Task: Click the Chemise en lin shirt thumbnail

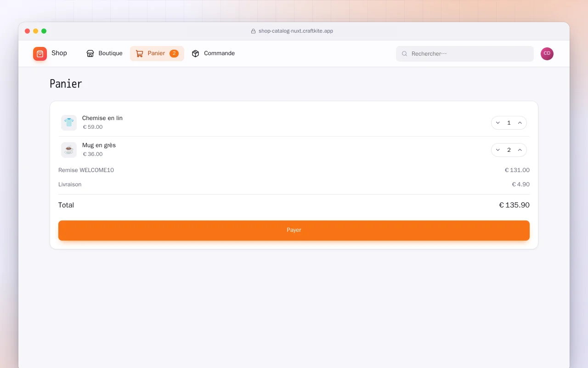Action: [x=69, y=123]
